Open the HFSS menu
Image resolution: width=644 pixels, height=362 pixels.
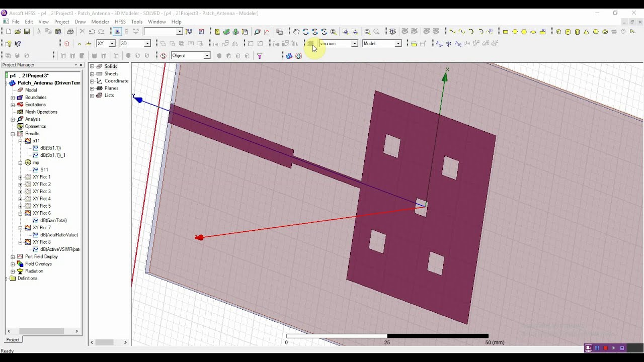(120, 22)
